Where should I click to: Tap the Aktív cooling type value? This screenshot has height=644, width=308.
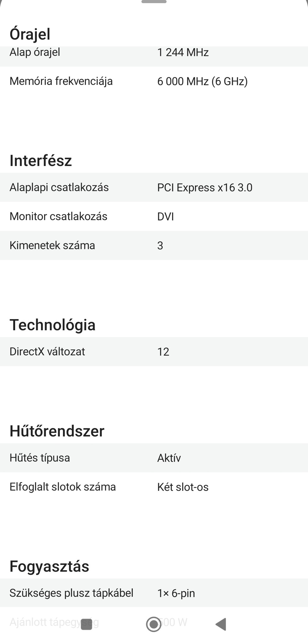(x=169, y=458)
